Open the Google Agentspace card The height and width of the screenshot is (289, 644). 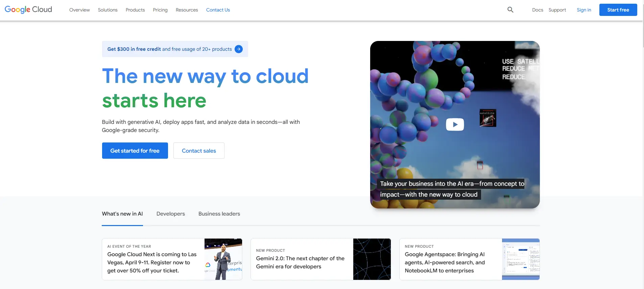[x=470, y=259]
